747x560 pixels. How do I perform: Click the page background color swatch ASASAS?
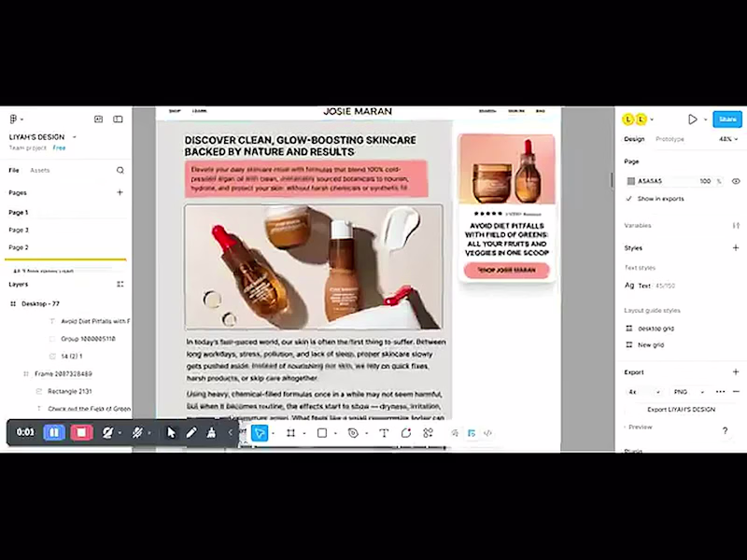click(x=631, y=181)
